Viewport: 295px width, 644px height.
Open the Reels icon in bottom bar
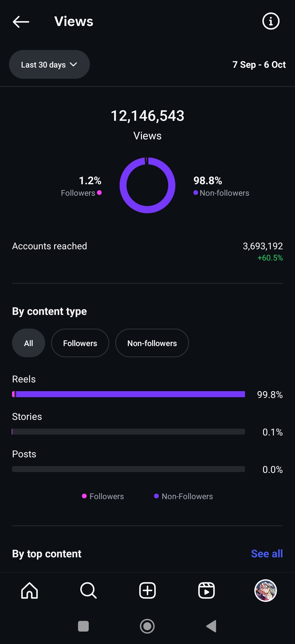pyautogui.click(x=206, y=590)
